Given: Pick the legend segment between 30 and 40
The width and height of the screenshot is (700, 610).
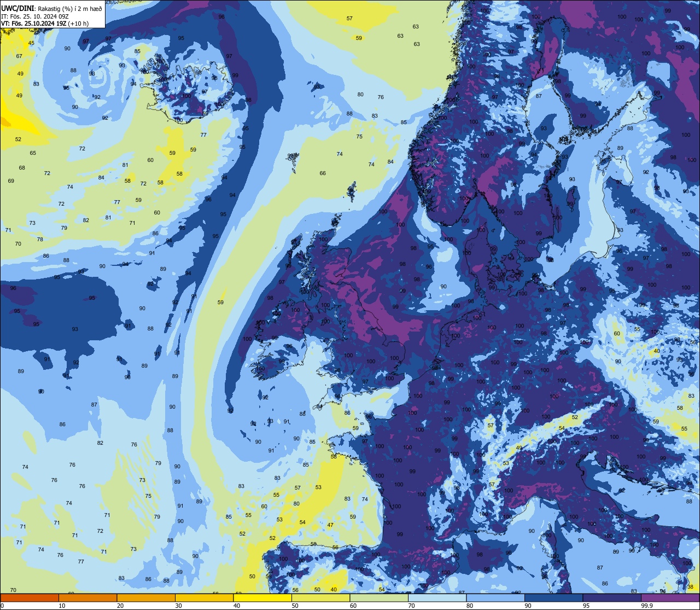Looking at the screenshot, I should tap(204, 597).
